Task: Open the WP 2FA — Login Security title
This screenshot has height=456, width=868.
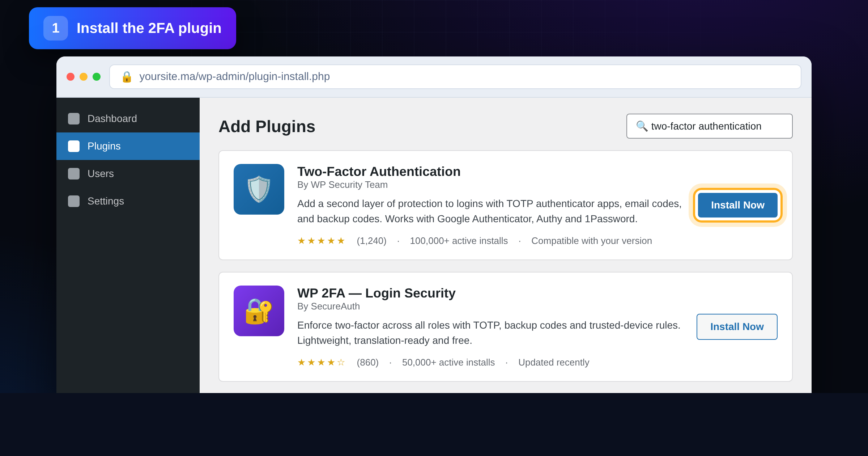Action: [376, 293]
